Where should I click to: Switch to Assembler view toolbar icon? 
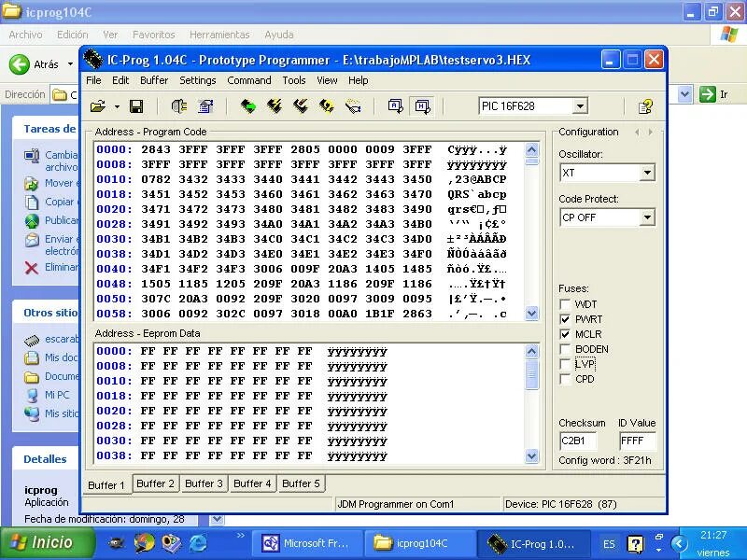tap(395, 106)
